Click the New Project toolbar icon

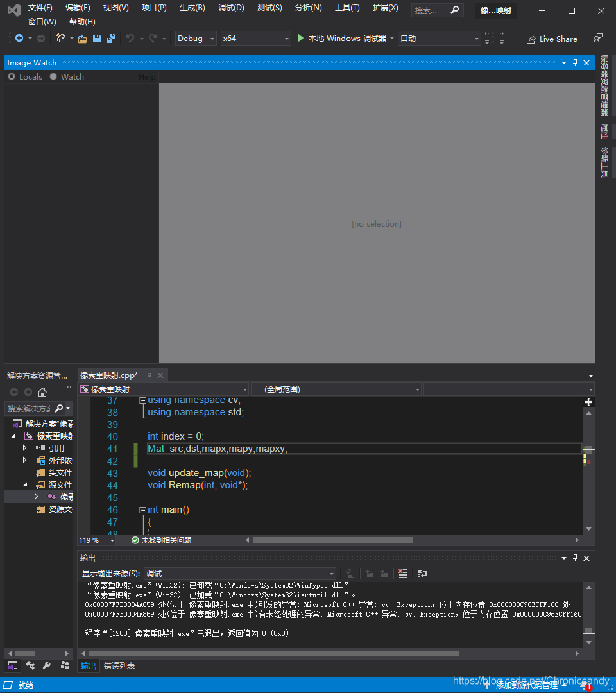pos(60,38)
